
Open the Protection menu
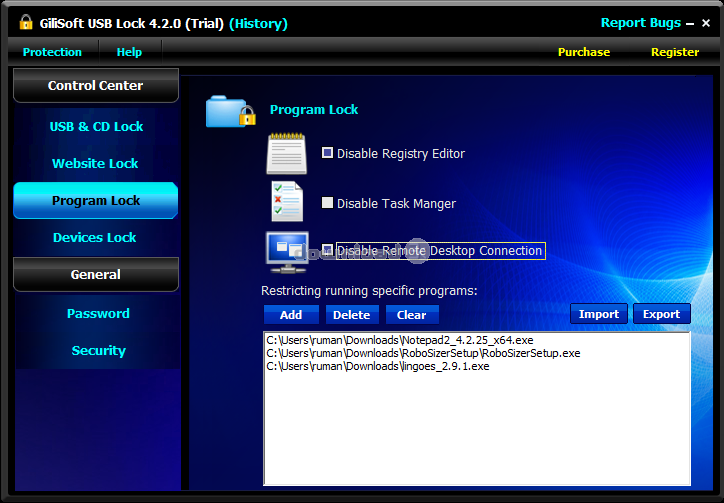[x=52, y=52]
